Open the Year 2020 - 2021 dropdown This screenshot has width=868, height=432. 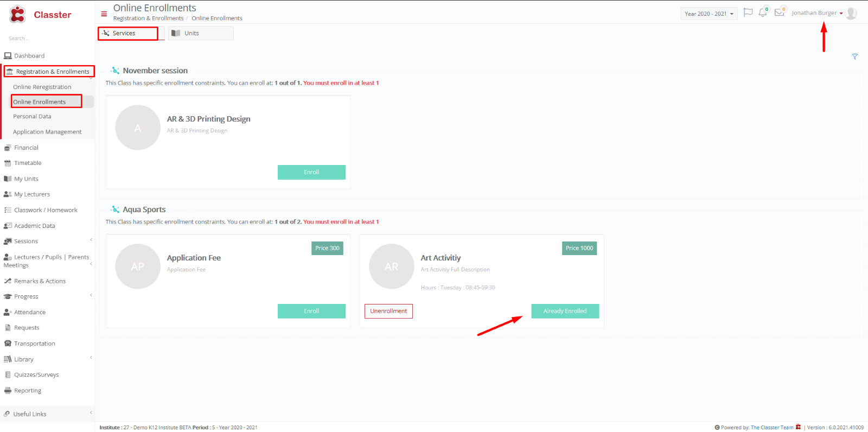[x=709, y=14]
